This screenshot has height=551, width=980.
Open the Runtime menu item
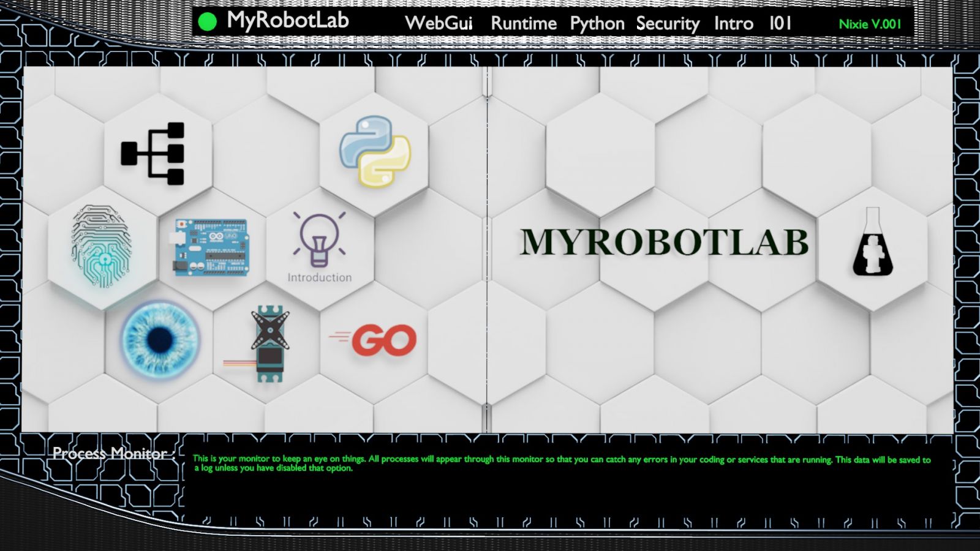[524, 23]
